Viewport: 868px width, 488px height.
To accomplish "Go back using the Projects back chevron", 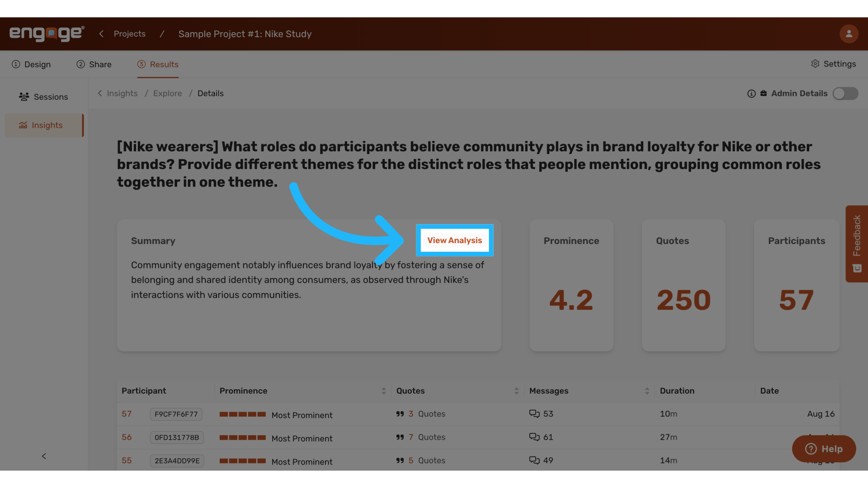I will [x=101, y=34].
